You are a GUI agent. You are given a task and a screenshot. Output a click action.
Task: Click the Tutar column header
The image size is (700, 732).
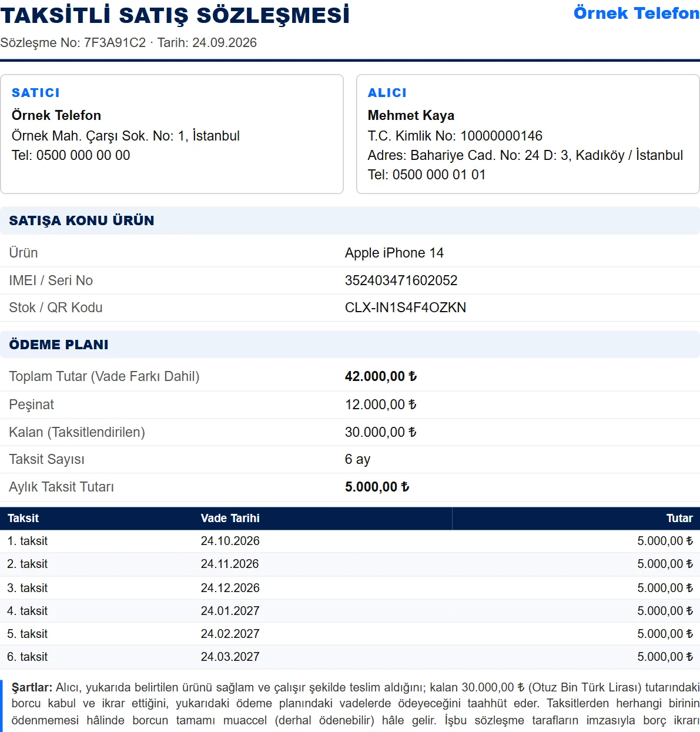679,518
